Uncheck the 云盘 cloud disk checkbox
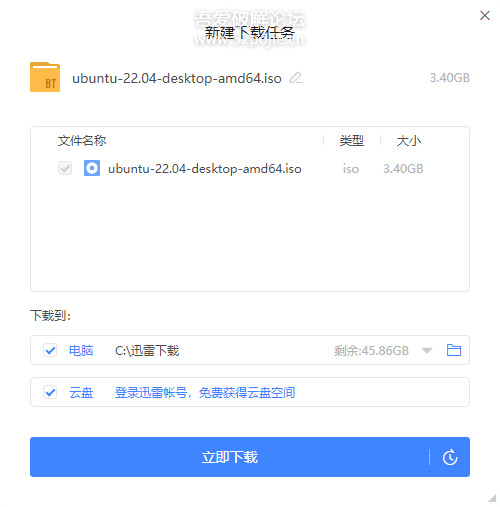Image resolution: width=500 pixels, height=507 pixels. pyautogui.click(x=50, y=392)
